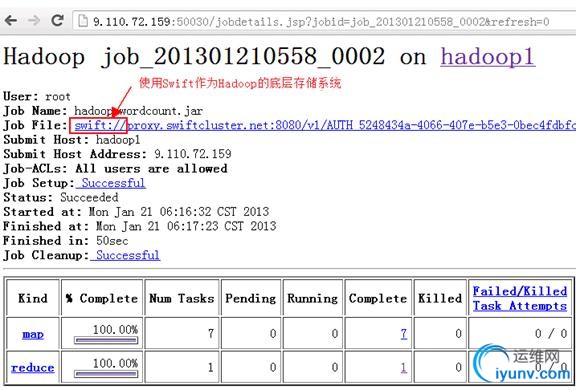The image size is (576, 390).
Task: Select the '% Complete' column header
Action: tap(102, 298)
